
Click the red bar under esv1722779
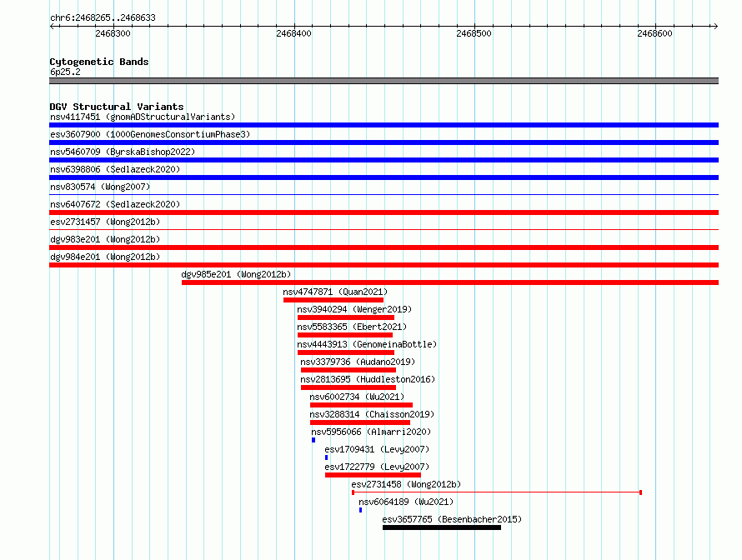(373, 475)
